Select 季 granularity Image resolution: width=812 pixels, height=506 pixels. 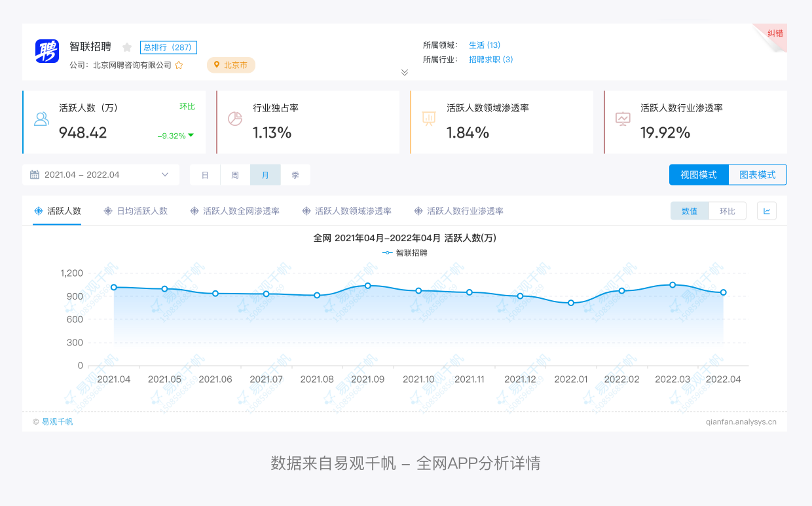point(295,175)
